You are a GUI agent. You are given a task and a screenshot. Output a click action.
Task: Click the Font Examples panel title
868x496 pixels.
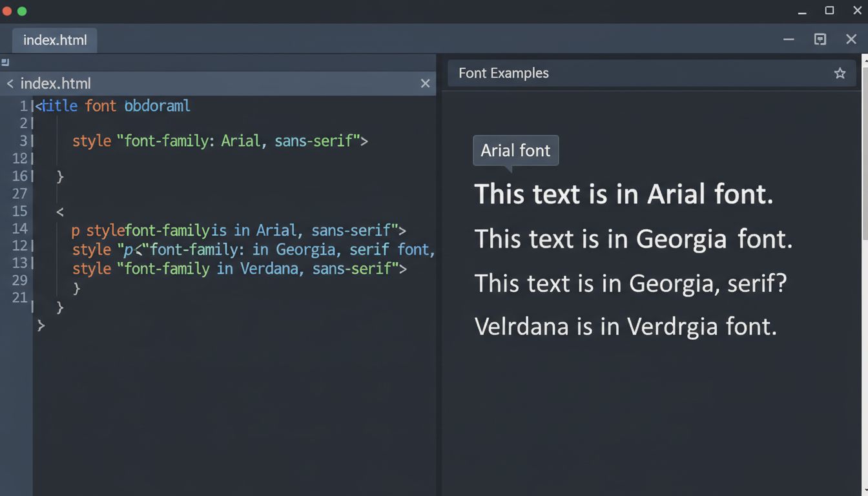coord(502,73)
